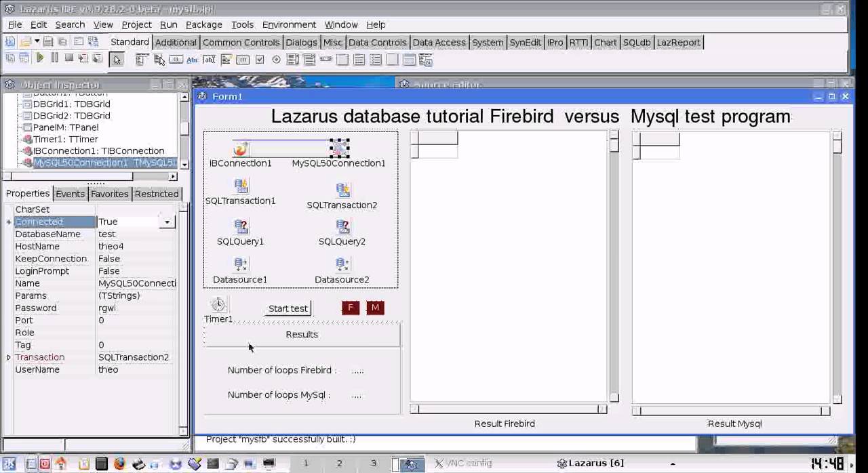
Task: Switch to the Additional component tab
Action: tap(176, 42)
